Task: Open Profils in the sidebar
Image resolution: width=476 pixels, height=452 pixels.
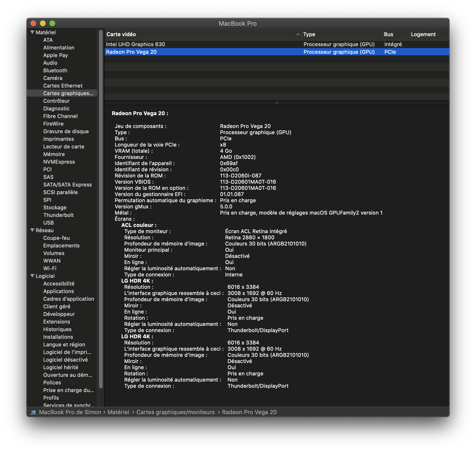Action: [51, 398]
